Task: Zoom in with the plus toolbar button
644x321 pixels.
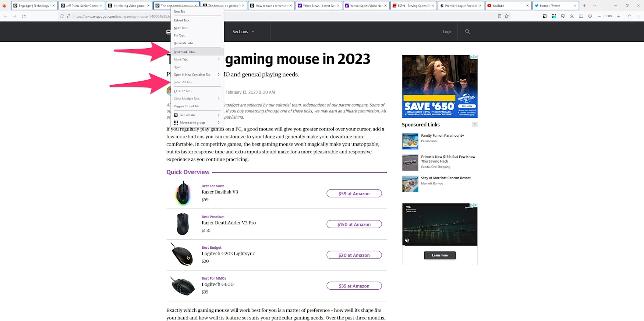Action: coord(619,16)
